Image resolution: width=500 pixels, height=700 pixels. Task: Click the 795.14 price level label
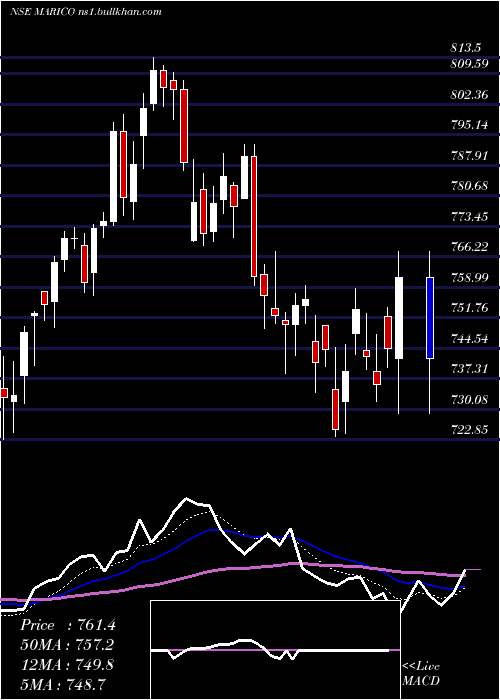469,125
